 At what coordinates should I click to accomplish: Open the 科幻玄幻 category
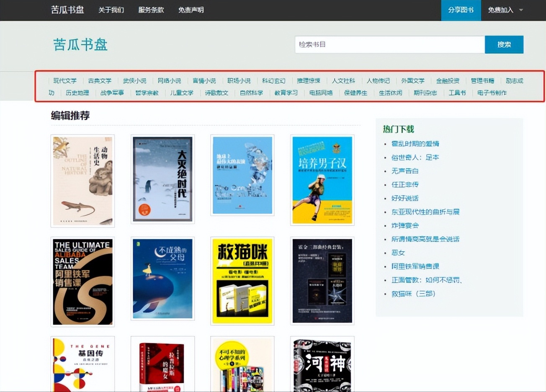click(x=273, y=80)
